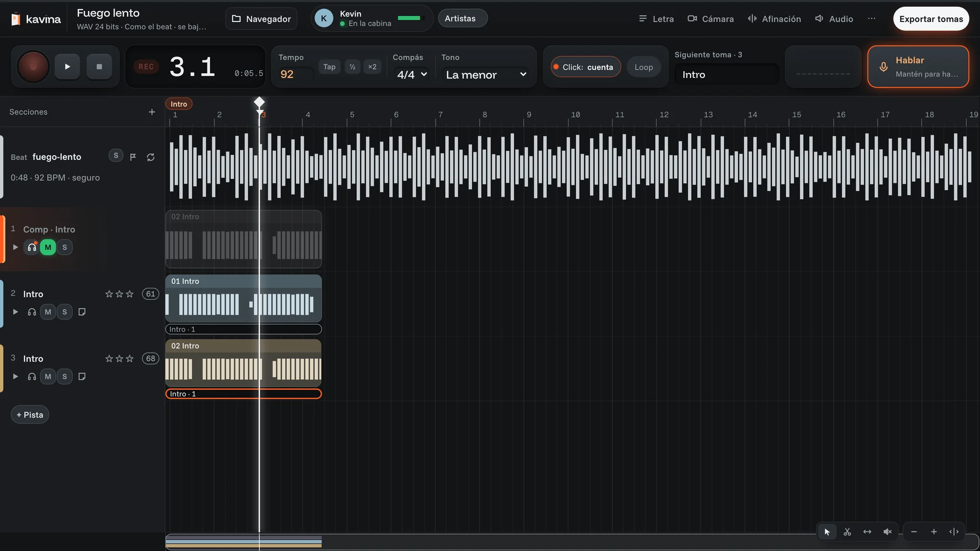Screen dimensions: 980x551
Task: Add a new section with plus icon
Action: (152, 112)
